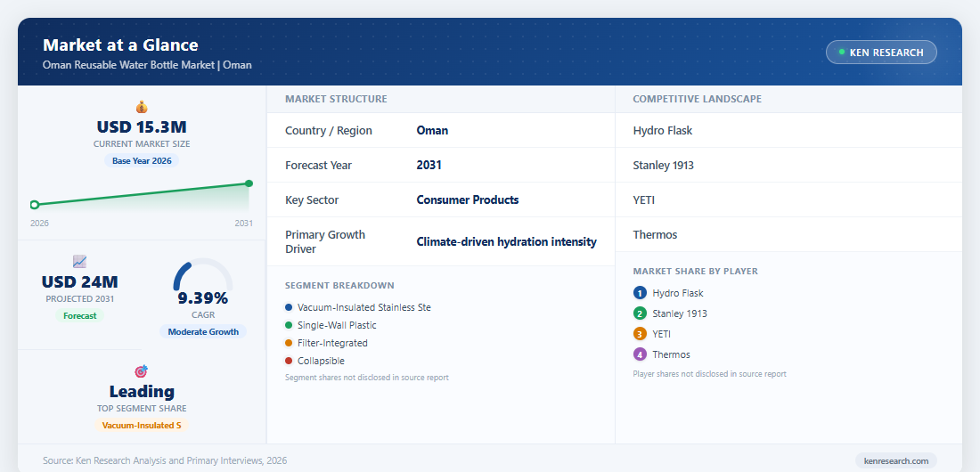Image resolution: width=980 pixels, height=472 pixels.
Task: Click the 2026 axis label under chart
Action: pos(39,224)
